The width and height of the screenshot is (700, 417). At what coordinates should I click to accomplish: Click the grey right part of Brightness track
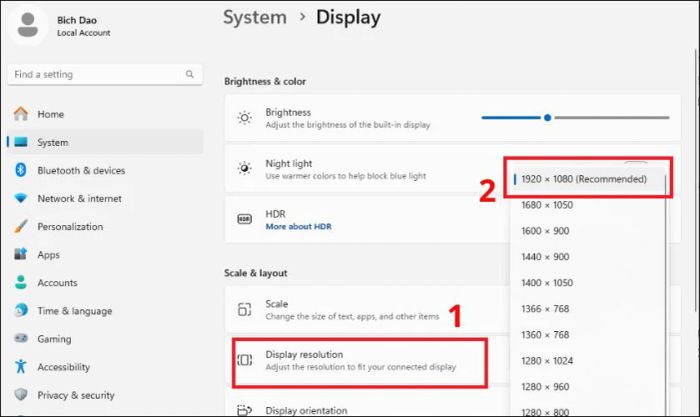tap(611, 118)
